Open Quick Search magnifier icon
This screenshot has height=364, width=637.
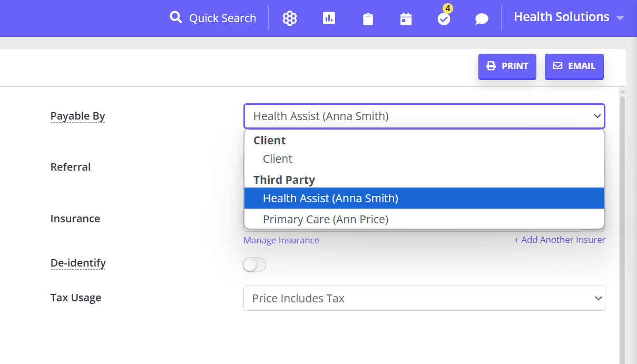pos(175,17)
